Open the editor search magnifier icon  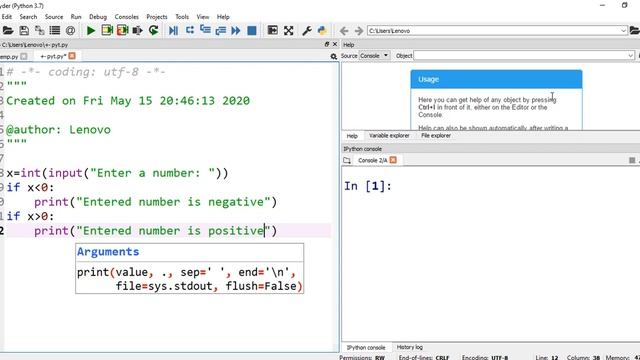334,56
